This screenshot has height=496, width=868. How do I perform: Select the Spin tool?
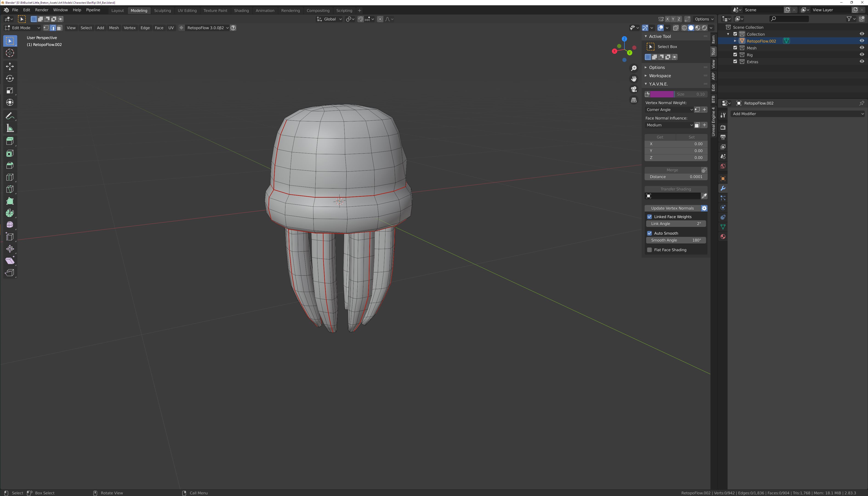point(10,213)
